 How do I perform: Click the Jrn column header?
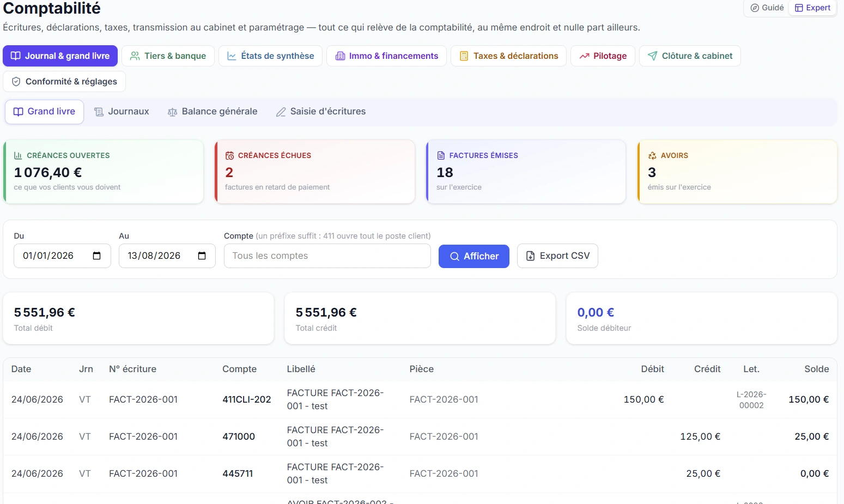(86, 369)
